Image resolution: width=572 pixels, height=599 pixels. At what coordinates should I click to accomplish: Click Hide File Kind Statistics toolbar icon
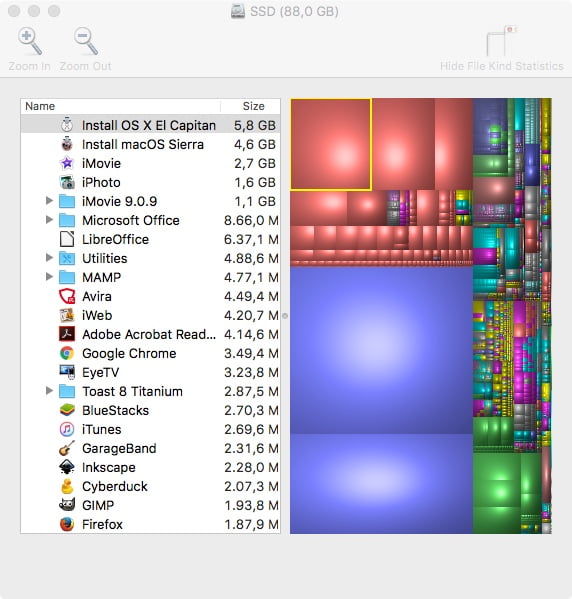tap(501, 41)
